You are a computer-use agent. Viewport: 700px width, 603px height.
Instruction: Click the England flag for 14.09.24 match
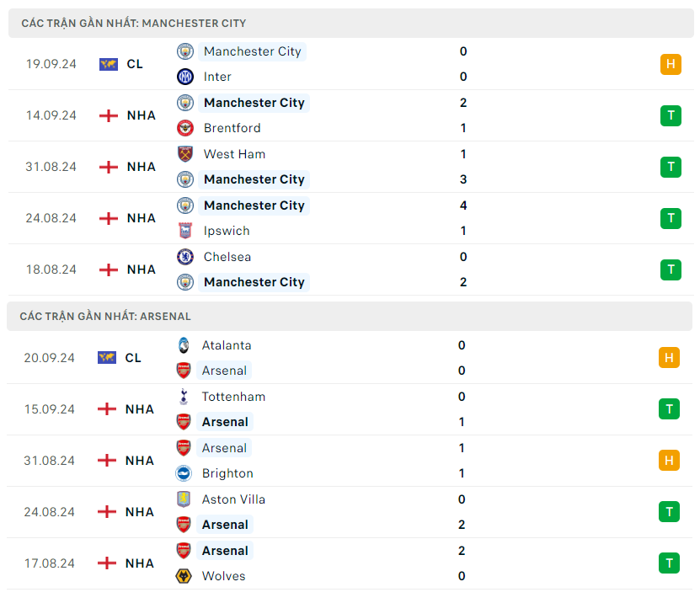click(109, 115)
